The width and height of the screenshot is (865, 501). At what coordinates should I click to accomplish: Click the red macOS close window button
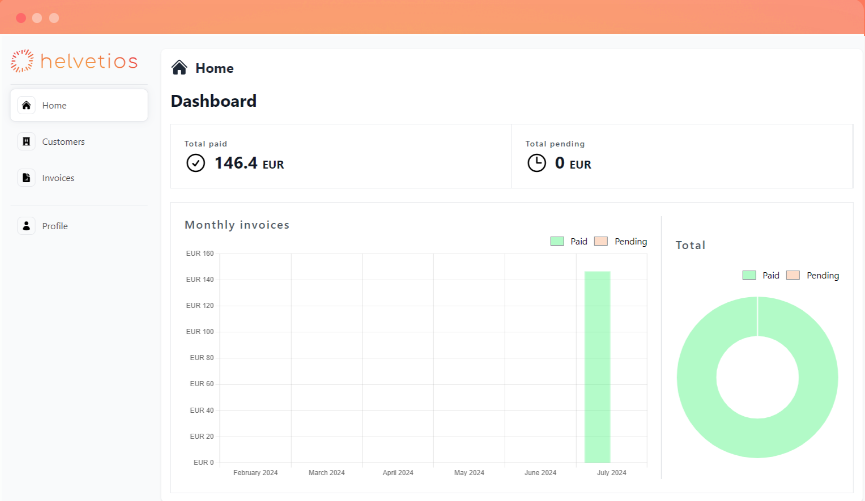(21, 18)
